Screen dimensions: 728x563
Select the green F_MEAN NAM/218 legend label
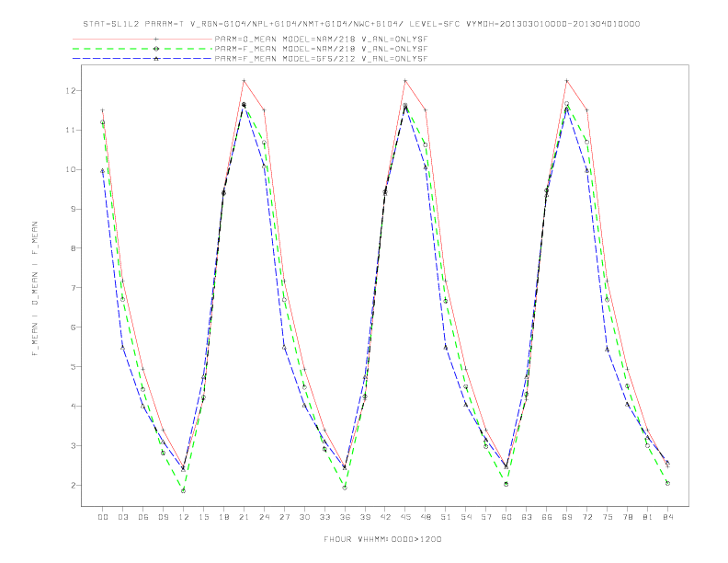[x=321, y=49]
